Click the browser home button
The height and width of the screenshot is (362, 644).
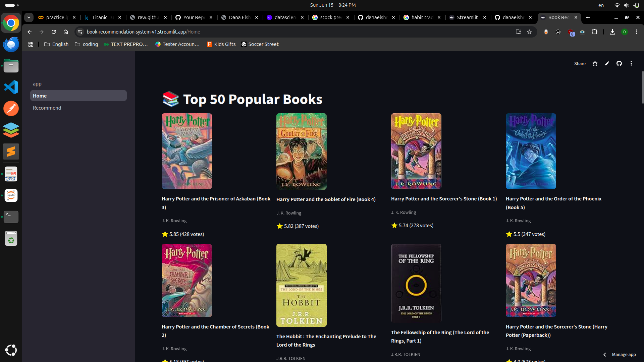(66, 32)
